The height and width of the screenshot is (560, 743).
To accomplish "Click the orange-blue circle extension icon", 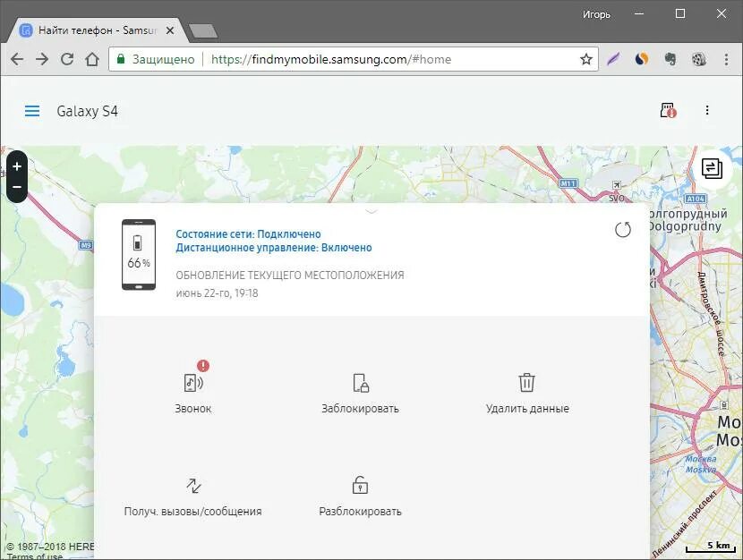I will [642, 59].
